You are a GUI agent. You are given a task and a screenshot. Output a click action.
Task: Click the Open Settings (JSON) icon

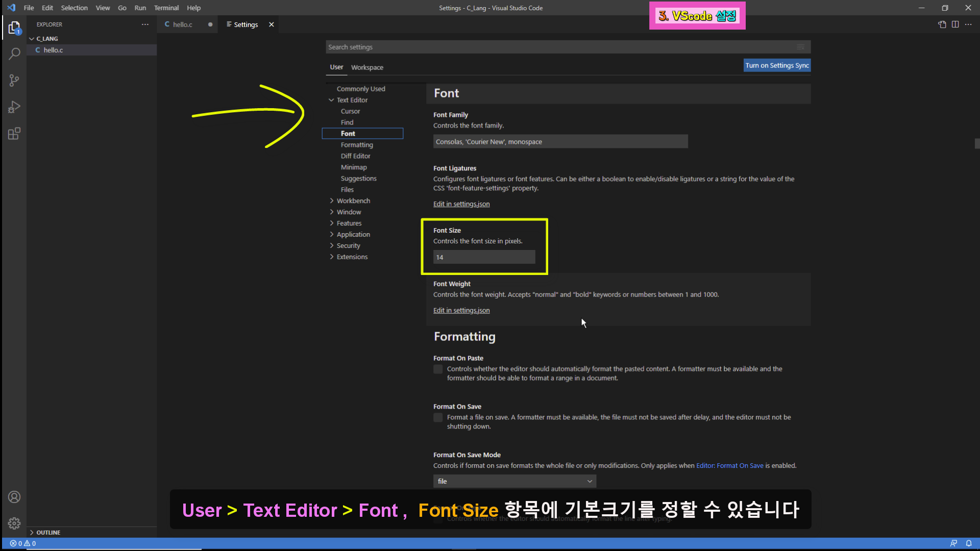942,24
